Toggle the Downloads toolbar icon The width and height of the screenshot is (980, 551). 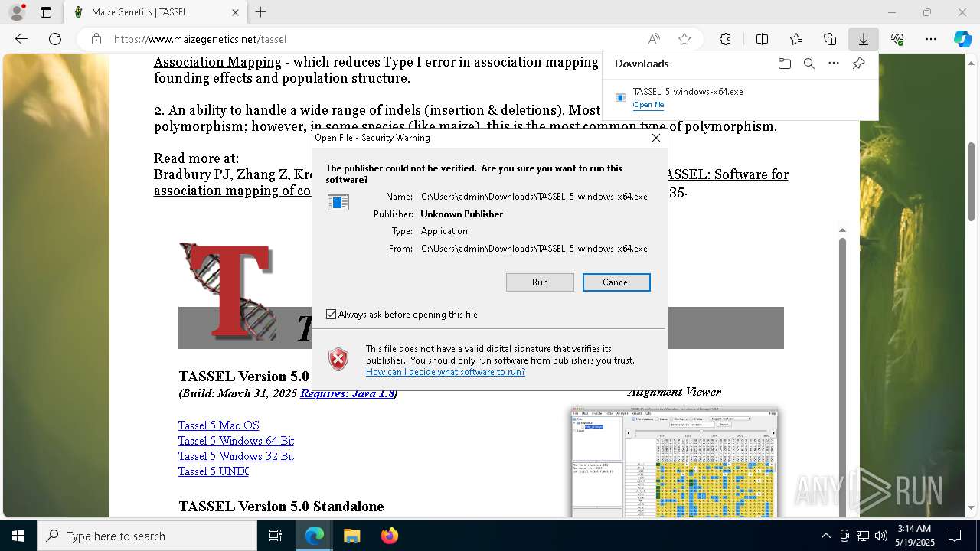[864, 39]
